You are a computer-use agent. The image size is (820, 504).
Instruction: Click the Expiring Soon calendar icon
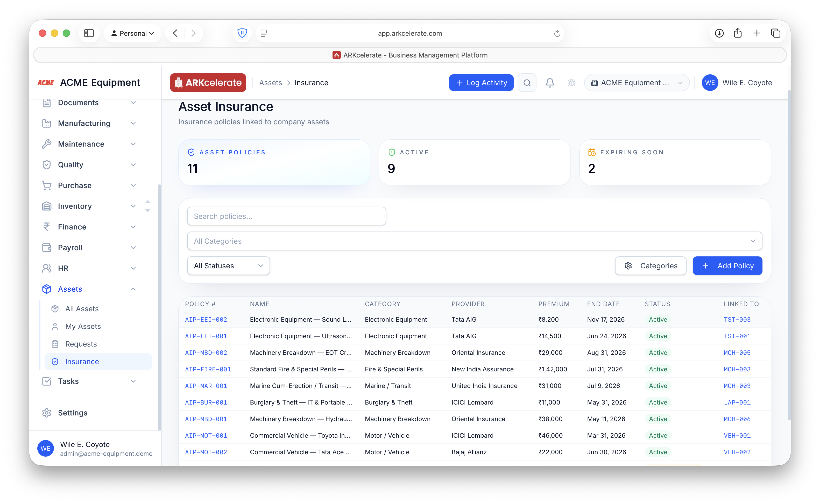point(592,152)
